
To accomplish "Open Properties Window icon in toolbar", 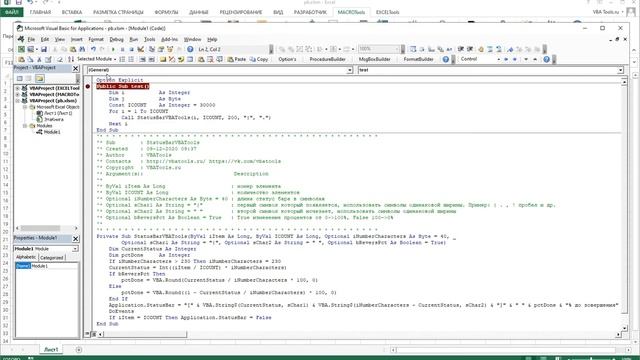I will click(161, 49).
